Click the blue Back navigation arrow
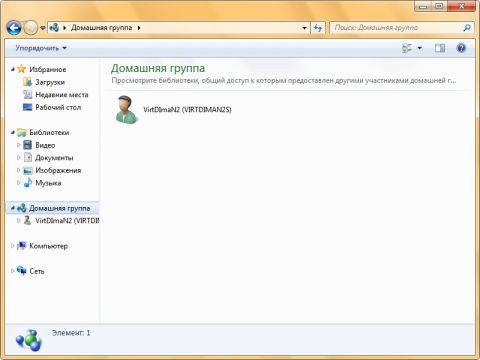 click(14, 28)
